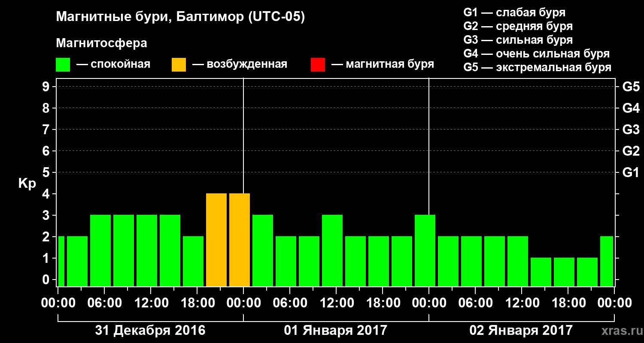
Task: Click the 'G1 — слабая буря' line
Action: click(x=514, y=12)
